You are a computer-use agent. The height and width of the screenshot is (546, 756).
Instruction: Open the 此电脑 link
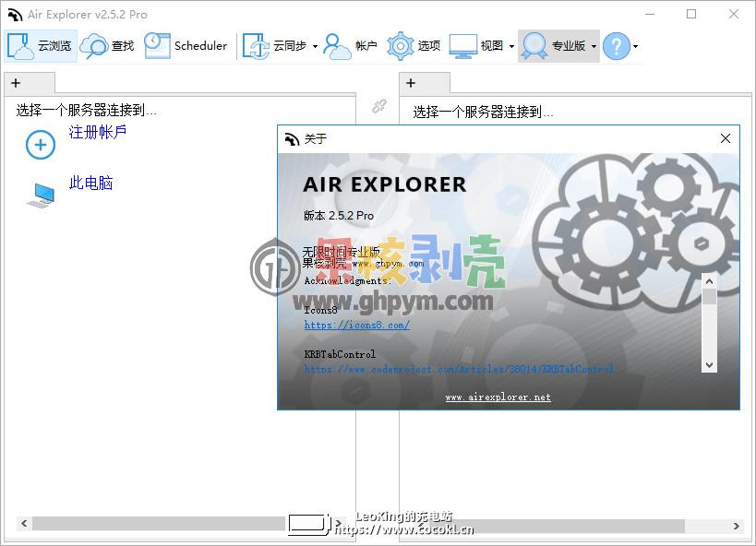pyautogui.click(x=90, y=184)
